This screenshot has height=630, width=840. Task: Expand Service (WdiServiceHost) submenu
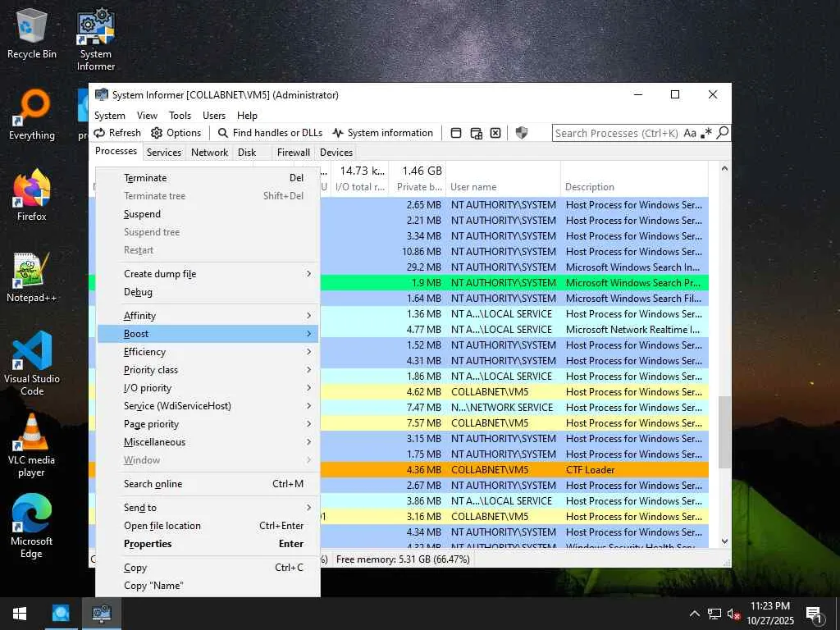208,406
